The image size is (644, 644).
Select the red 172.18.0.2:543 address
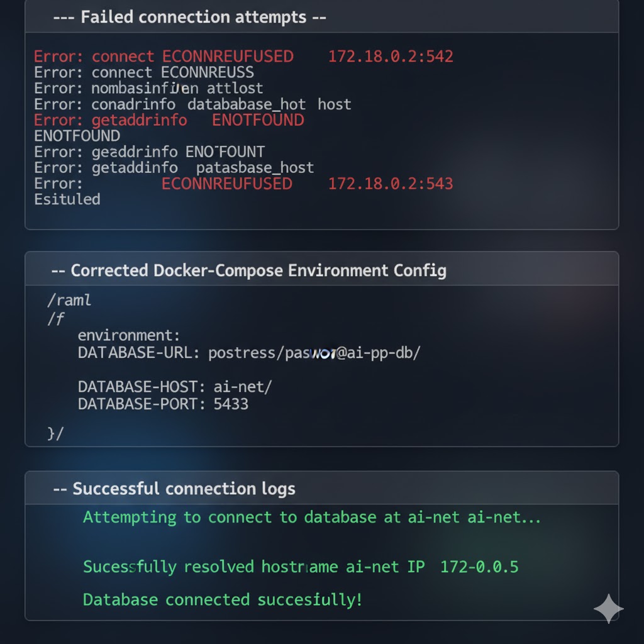[391, 184]
